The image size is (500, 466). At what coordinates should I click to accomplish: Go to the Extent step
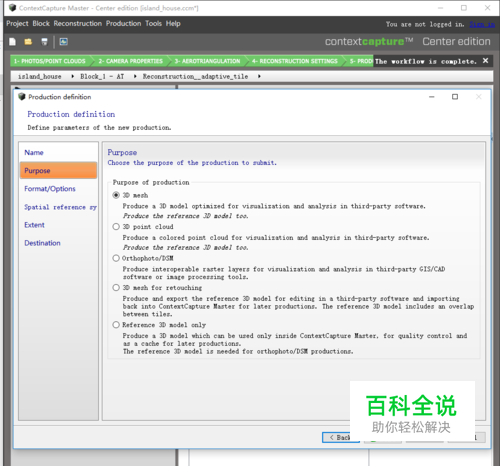(x=58, y=225)
